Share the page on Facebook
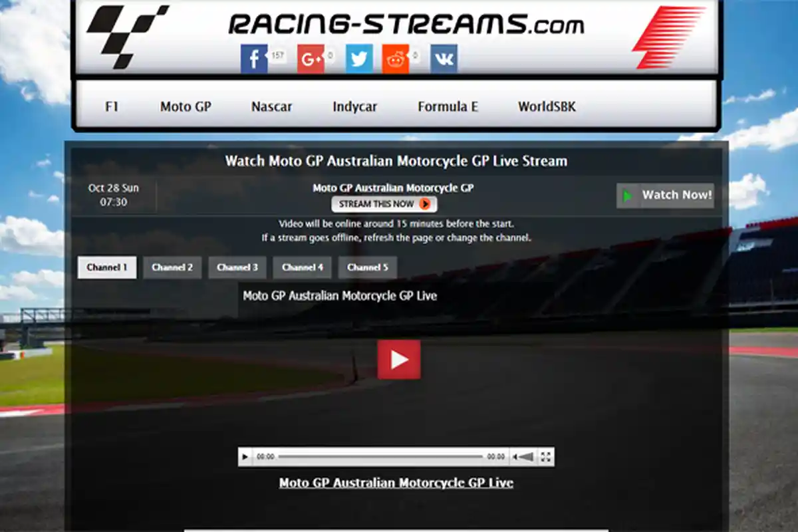Image resolution: width=798 pixels, height=532 pixels. tap(253, 59)
